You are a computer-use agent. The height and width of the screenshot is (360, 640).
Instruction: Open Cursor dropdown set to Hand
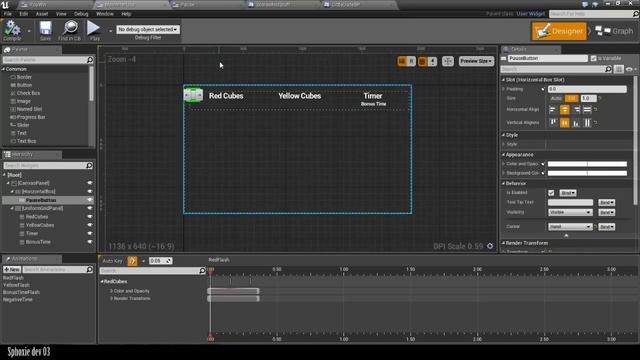click(x=570, y=227)
